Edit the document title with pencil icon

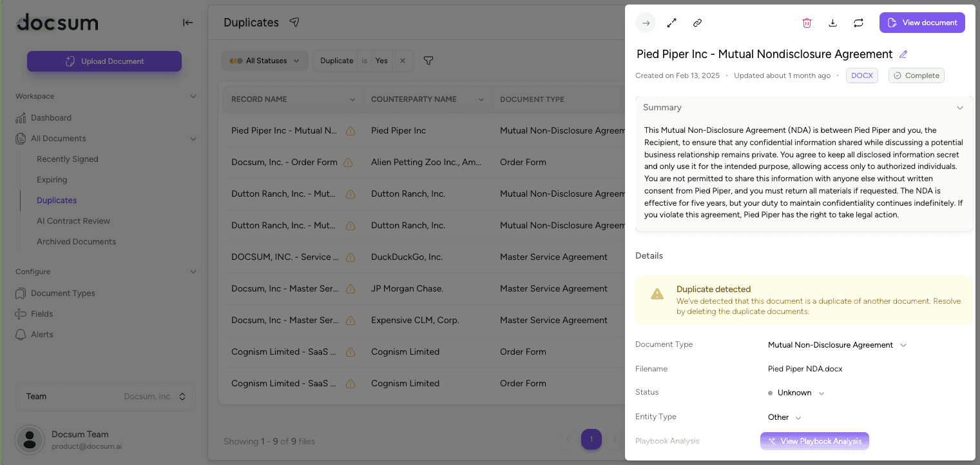click(903, 54)
